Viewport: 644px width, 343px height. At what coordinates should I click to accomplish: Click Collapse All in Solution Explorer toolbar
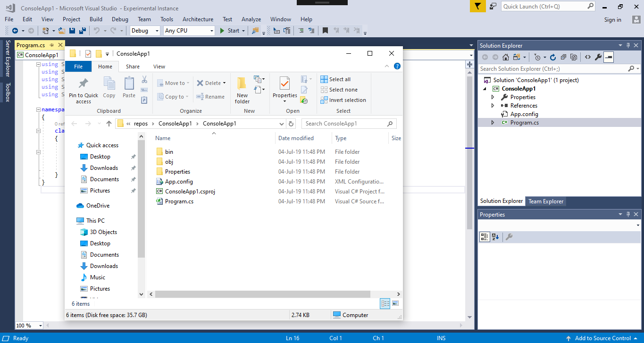point(563,57)
